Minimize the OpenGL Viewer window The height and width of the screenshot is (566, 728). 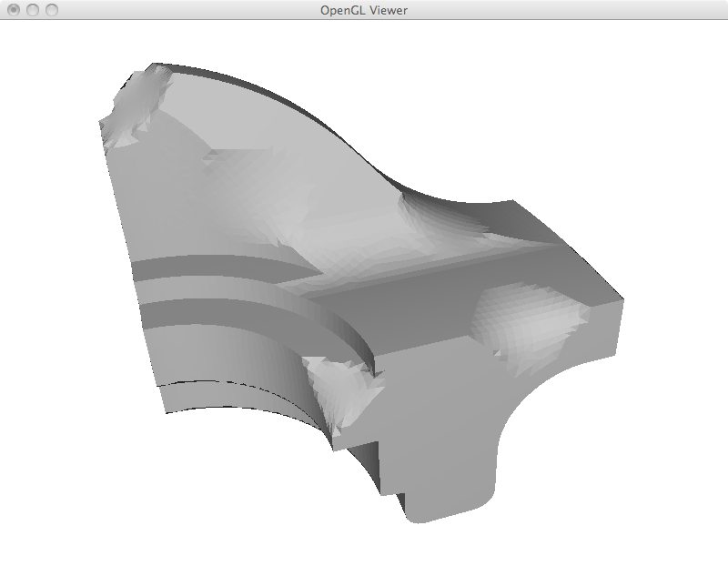(x=33, y=10)
